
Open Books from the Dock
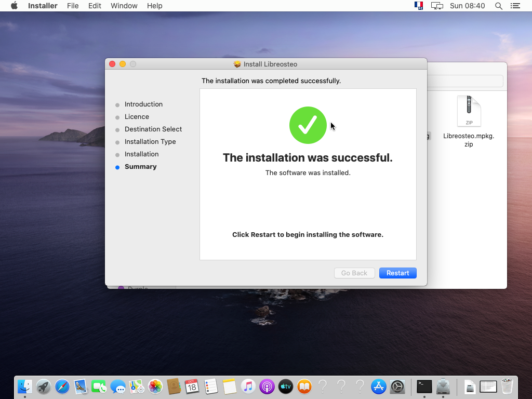304,387
